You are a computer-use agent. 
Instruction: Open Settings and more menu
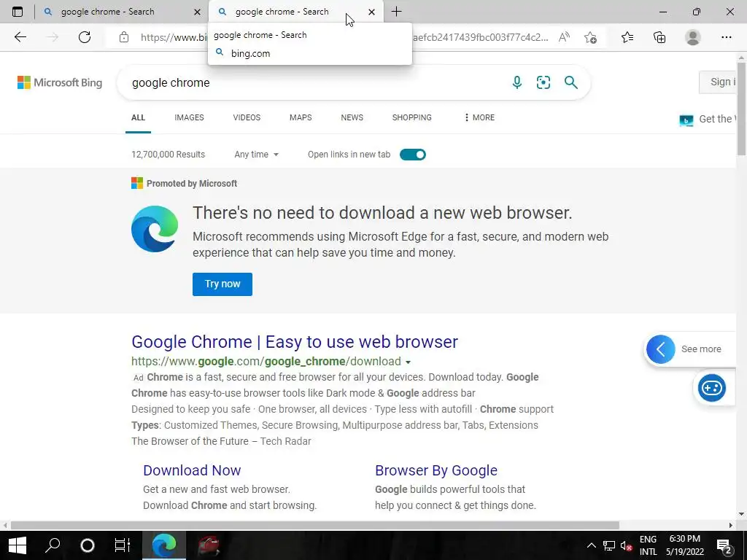tap(726, 37)
